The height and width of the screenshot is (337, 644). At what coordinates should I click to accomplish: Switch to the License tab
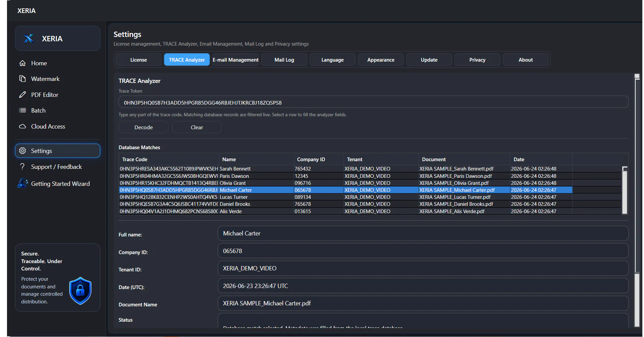coord(139,60)
